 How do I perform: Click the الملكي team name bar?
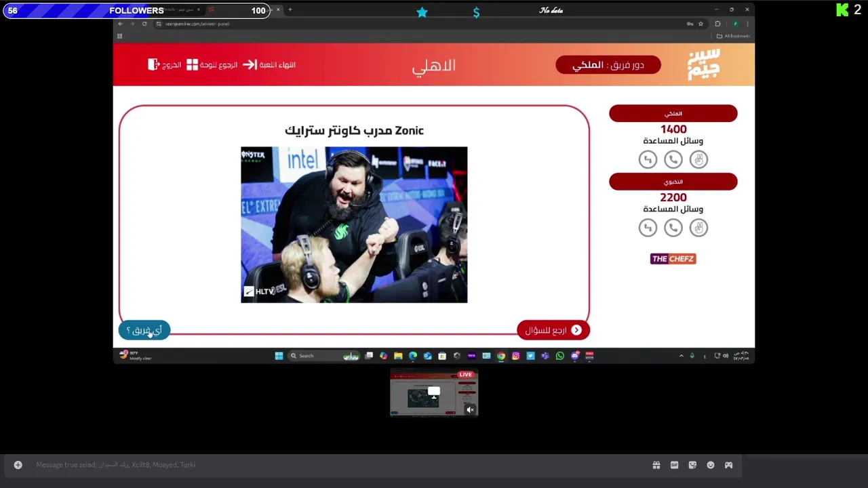pos(673,113)
